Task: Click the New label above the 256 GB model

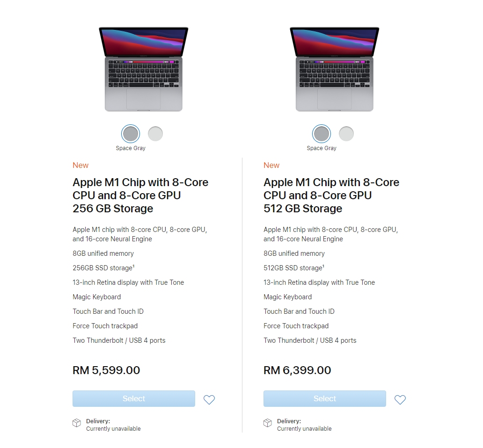Action: [80, 165]
